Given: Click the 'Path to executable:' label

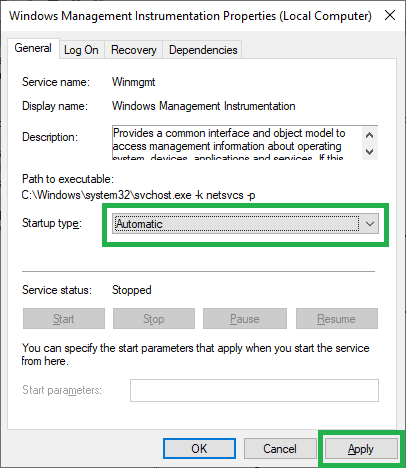Looking at the screenshot, I should tap(68, 179).
